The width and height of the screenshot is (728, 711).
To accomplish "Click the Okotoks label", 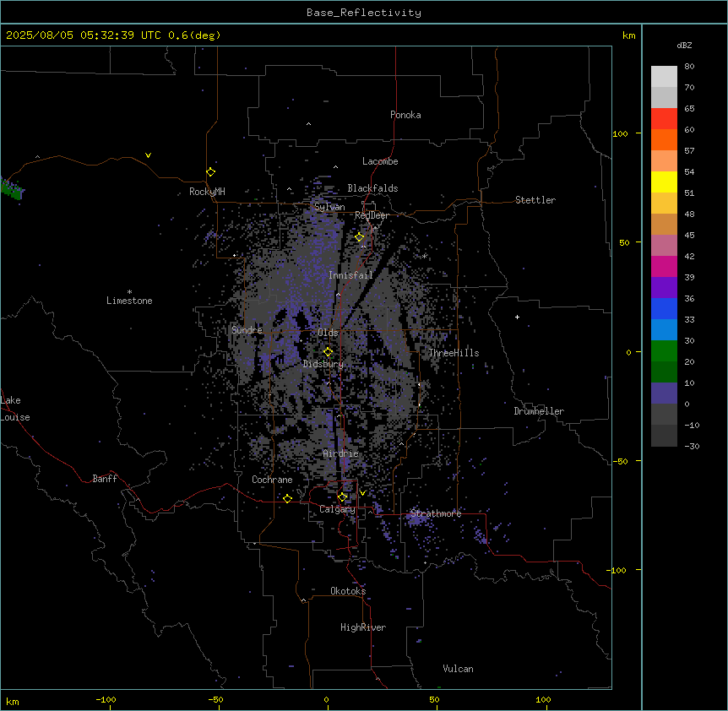I will tap(348, 591).
